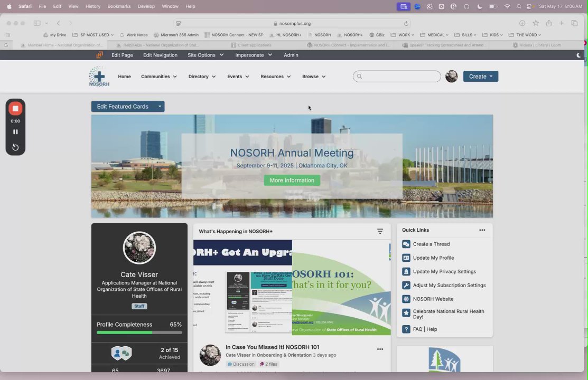
Task: Click the 2 files attachment tag
Action: [x=268, y=364]
